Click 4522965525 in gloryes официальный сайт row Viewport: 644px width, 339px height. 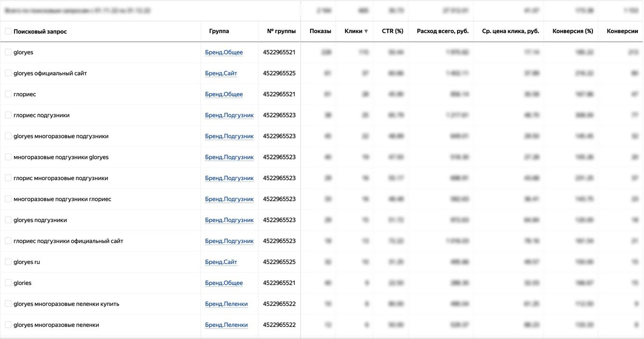coord(279,73)
